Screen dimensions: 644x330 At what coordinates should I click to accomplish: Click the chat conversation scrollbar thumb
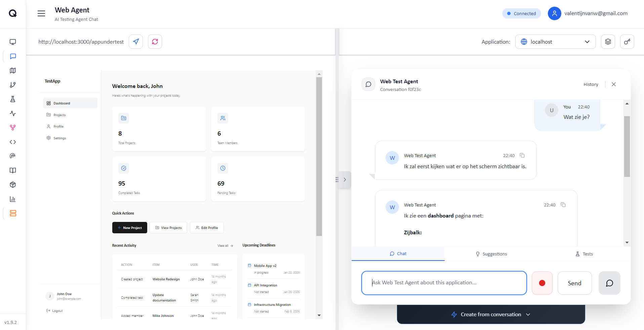click(627, 146)
